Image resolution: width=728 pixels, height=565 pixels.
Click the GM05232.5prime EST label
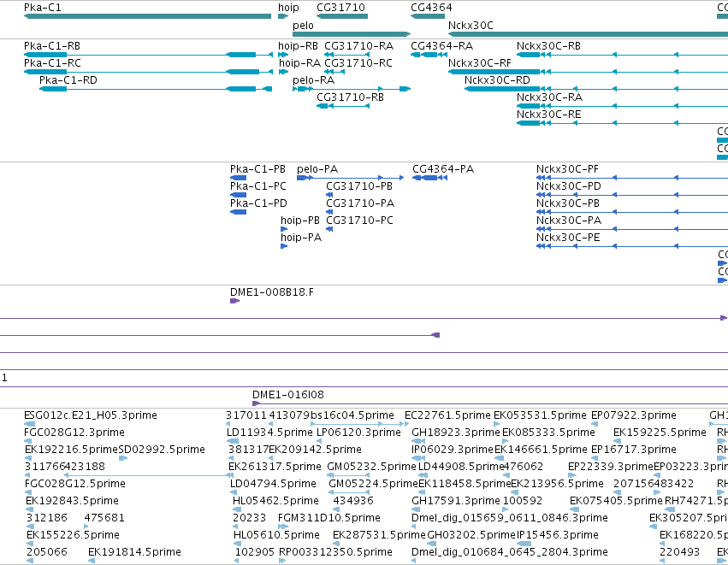371,467
